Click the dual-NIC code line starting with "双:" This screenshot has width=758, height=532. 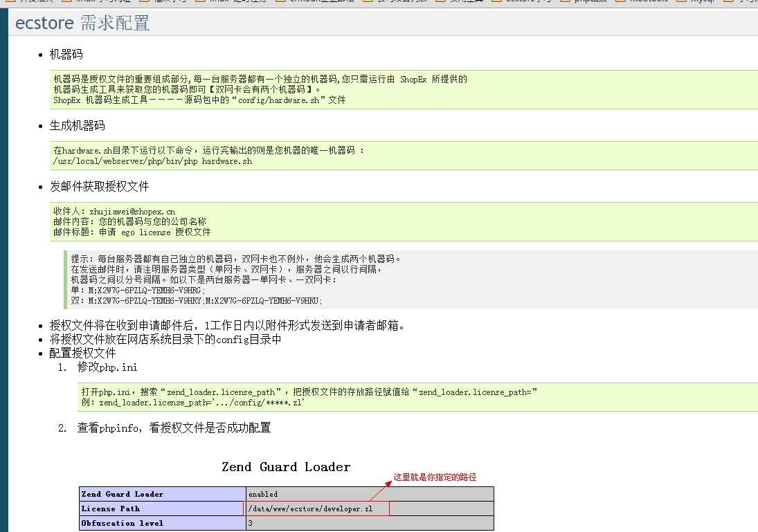[197, 300]
